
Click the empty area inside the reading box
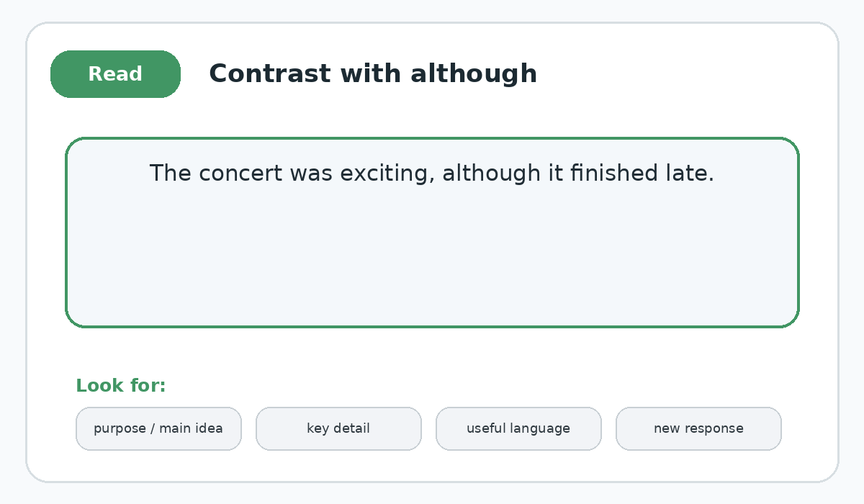[x=432, y=259]
